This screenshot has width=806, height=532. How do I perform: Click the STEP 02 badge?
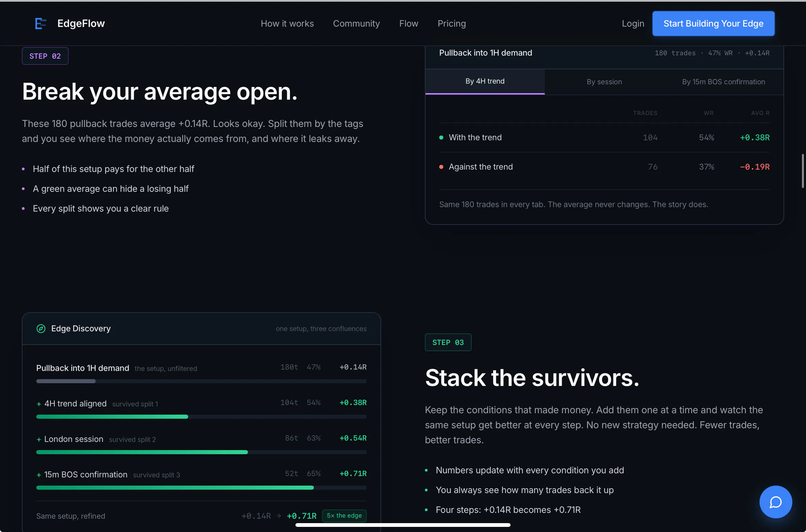pos(45,56)
